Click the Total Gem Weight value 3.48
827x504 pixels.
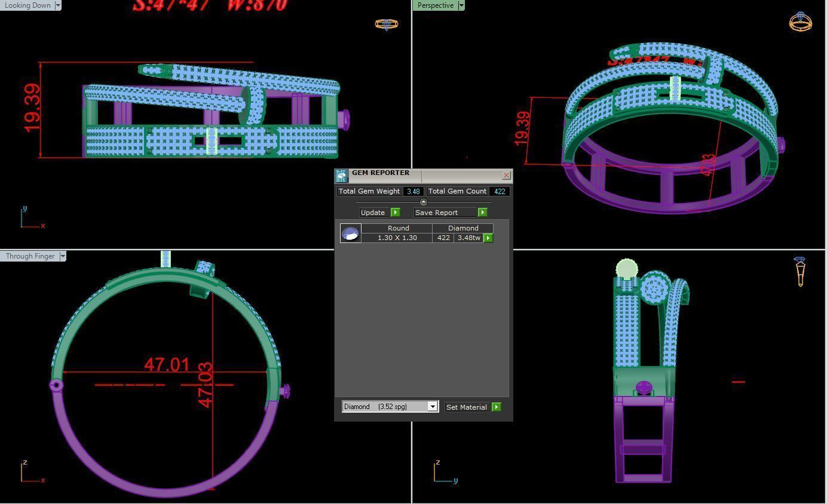[413, 191]
